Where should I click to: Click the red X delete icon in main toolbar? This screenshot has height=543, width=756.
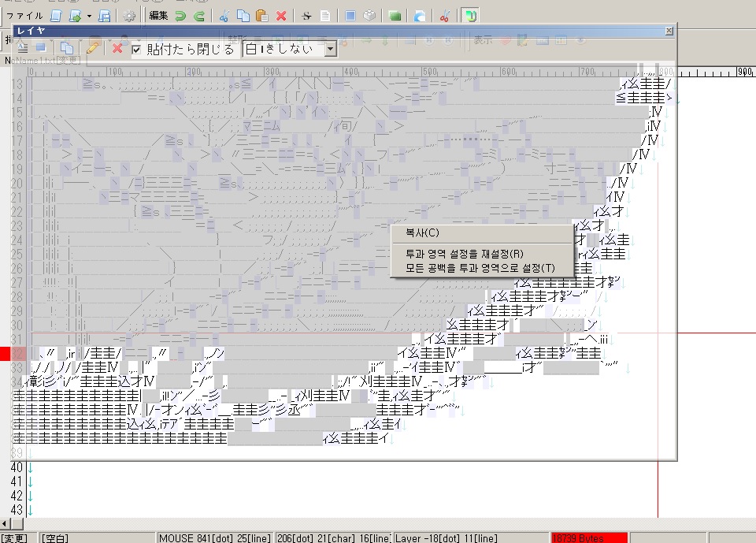[281, 15]
